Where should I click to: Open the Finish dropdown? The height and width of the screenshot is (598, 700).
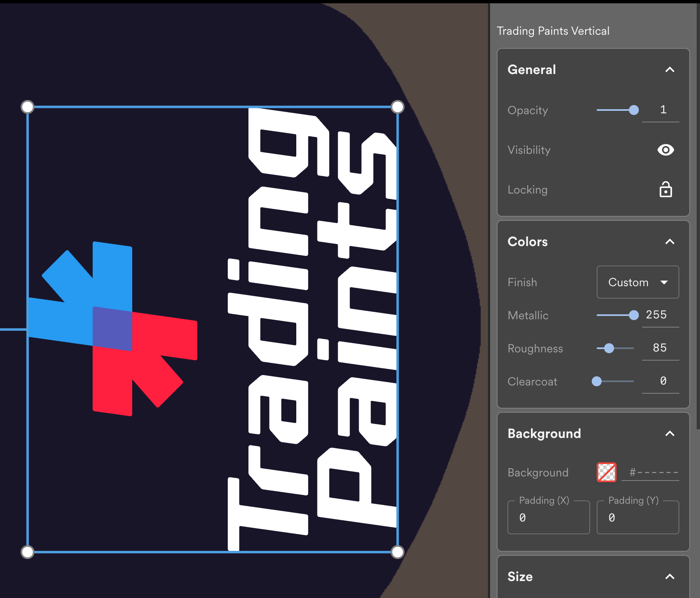point(638,282)
